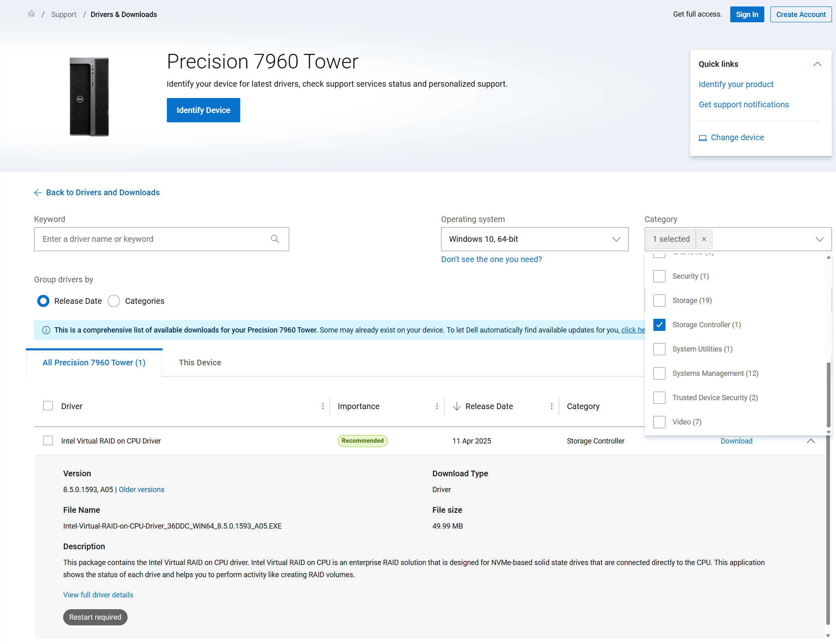Image resolution: width=836 pixels, height=644 pixels.
Task: Click the Change device link
Action: point(737,137)
